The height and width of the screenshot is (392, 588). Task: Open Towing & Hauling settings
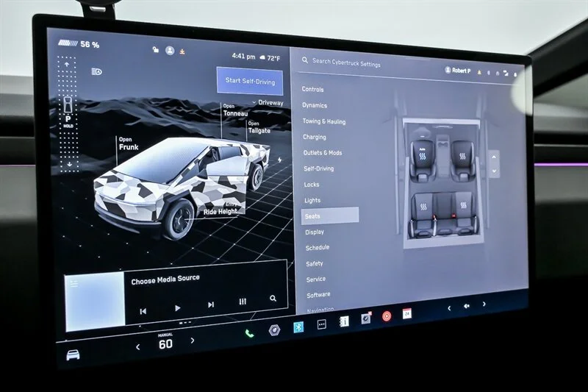pos(324,121)
